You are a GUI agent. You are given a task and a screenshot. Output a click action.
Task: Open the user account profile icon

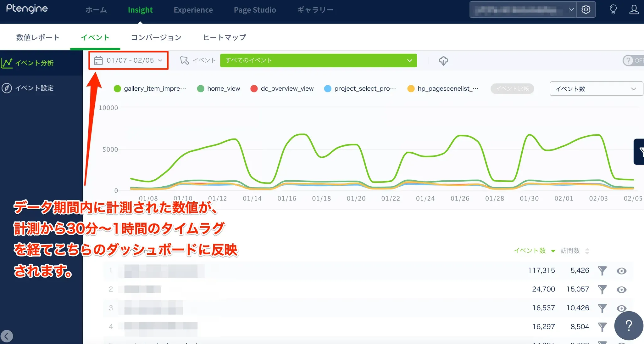[x=634, y=9]
